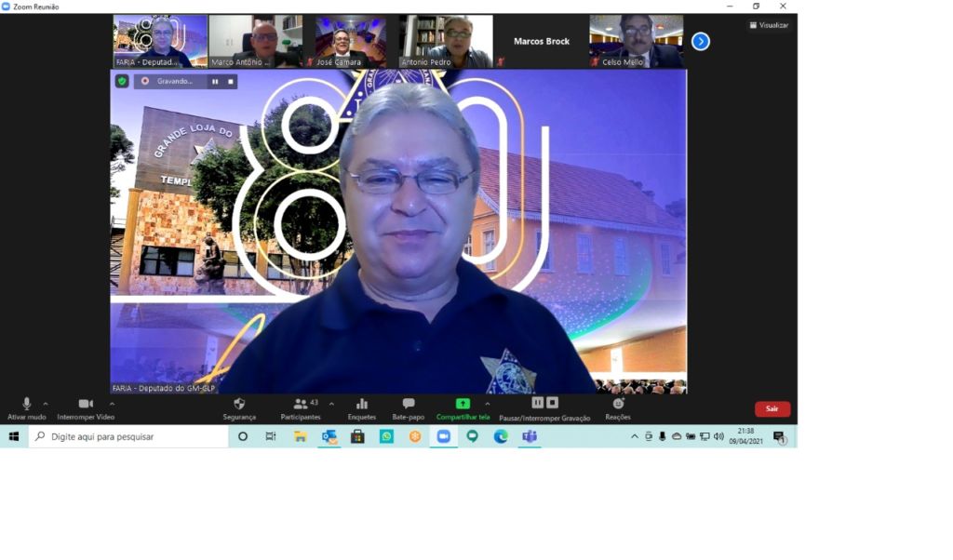Select Antonio Pedro video thumbnail

446,41
